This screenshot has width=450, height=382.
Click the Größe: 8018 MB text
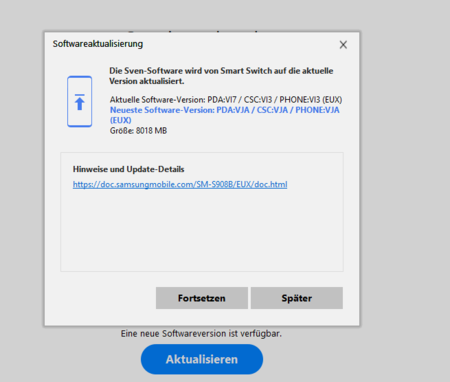(138, 130)
